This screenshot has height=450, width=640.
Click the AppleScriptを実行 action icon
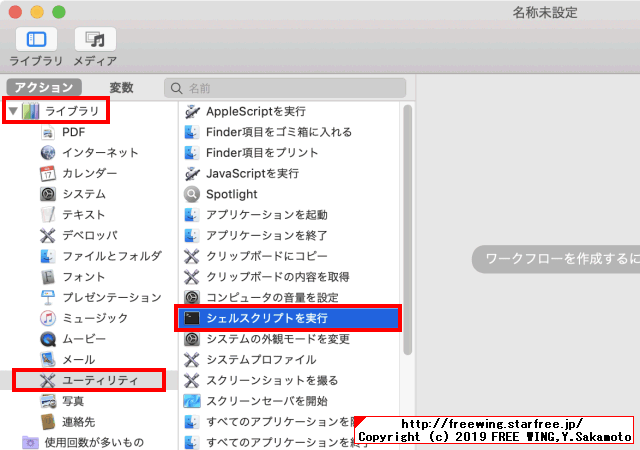coord(191,111)
